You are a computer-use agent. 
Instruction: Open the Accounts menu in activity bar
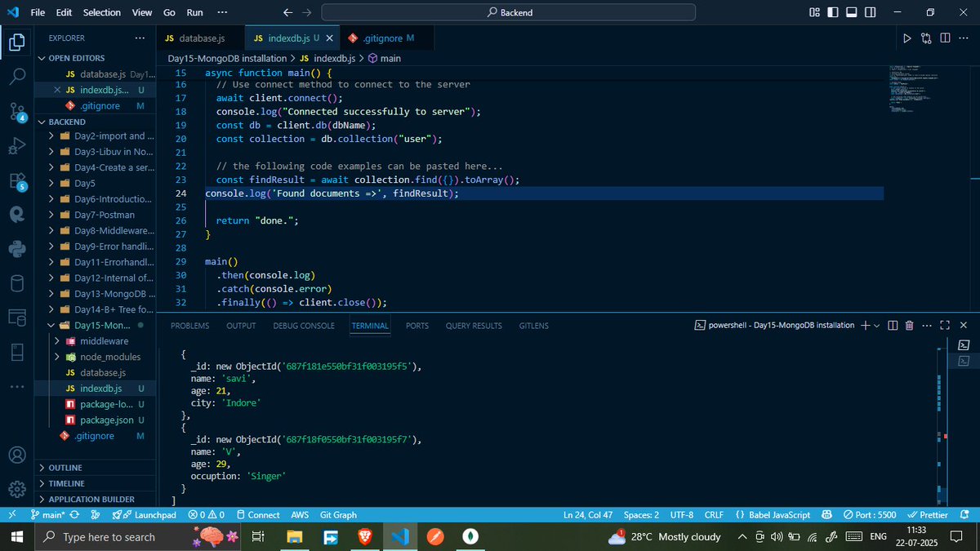tap(16, 455)
